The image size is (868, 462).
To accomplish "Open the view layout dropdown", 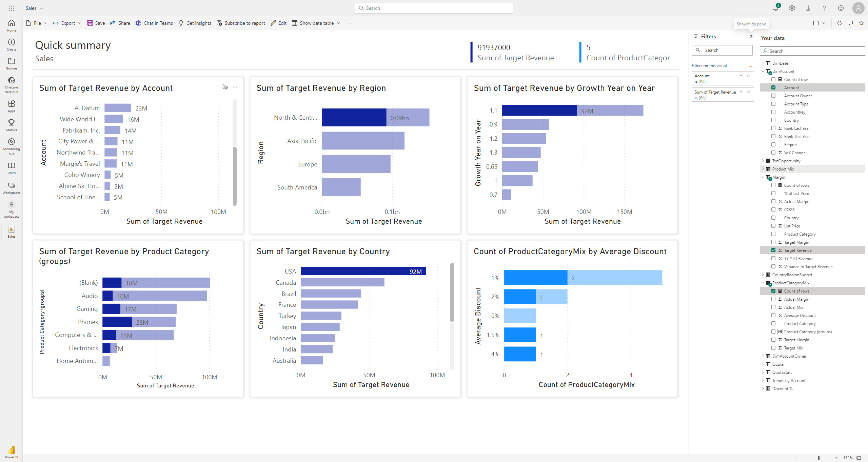I will [x=819, y=23].
